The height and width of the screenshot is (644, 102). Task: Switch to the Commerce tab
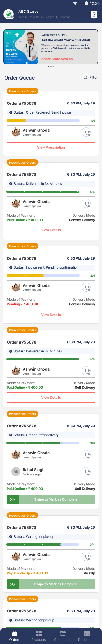coord(63,635)
